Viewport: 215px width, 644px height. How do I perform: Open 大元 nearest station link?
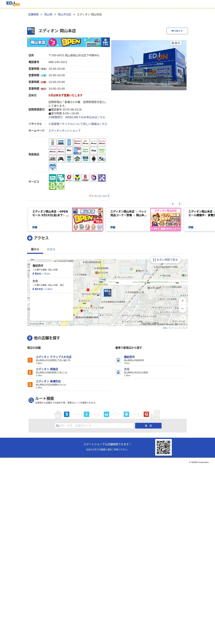(x=127, y=369)
